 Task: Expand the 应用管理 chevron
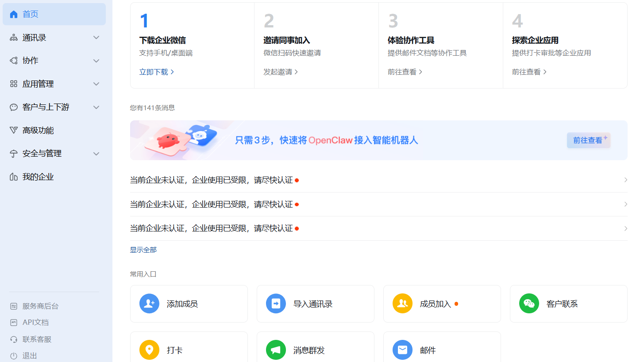pos(96,84)
